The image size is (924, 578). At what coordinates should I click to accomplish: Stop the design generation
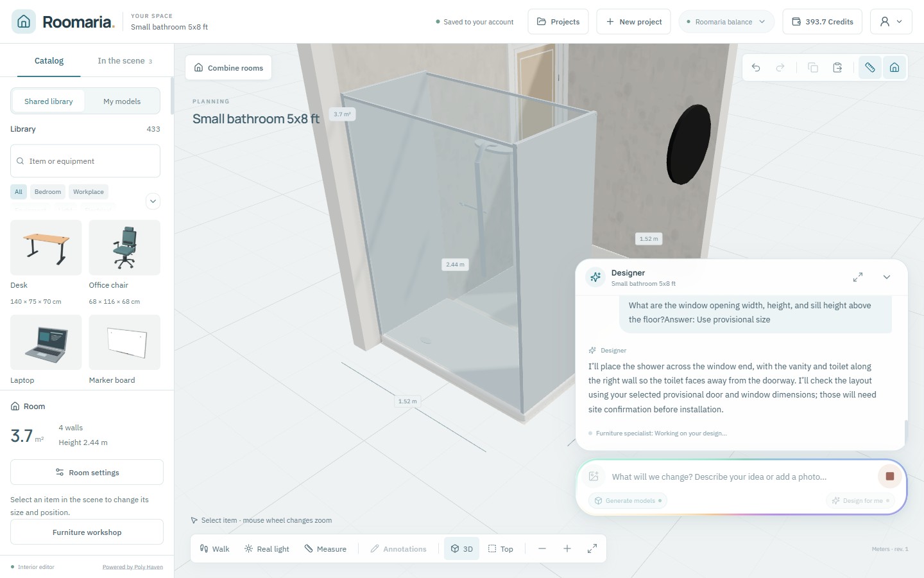coord(890,476)
